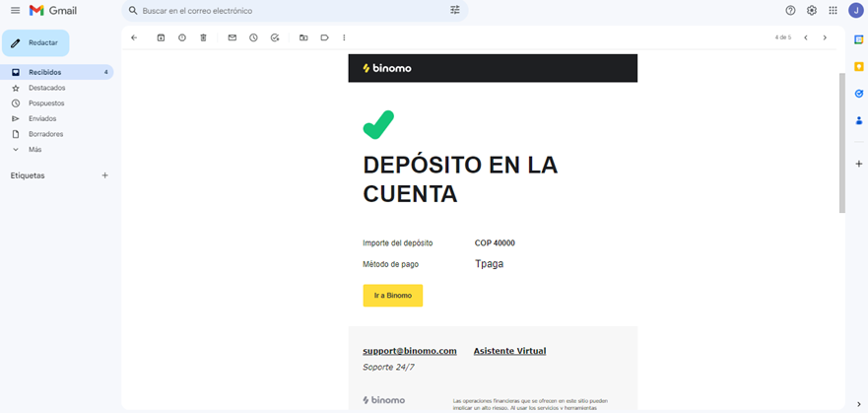
Task: Click in the email search field
Action: point(286,10)
